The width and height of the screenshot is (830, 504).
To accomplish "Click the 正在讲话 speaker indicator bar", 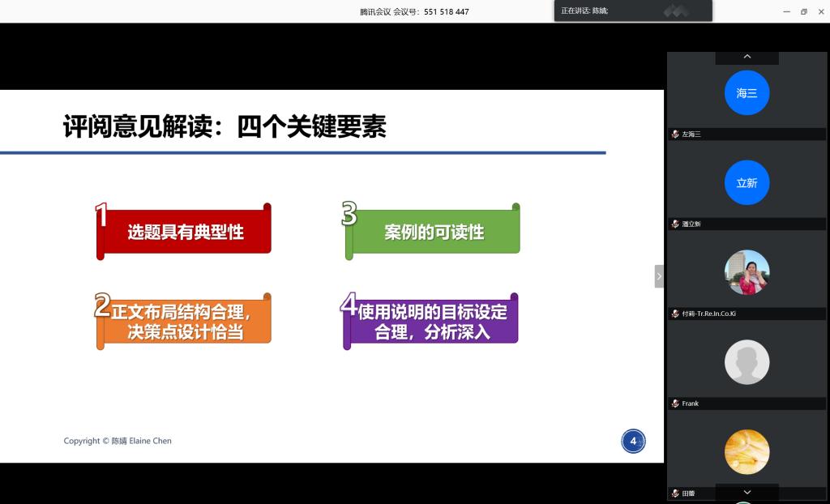I will click(x=632, y=11).
